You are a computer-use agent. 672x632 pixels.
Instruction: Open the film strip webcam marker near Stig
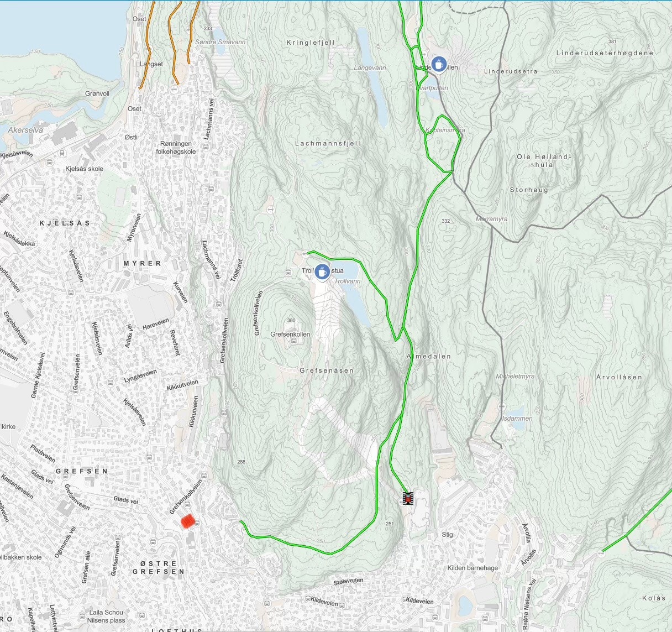(x=408, y=499)
